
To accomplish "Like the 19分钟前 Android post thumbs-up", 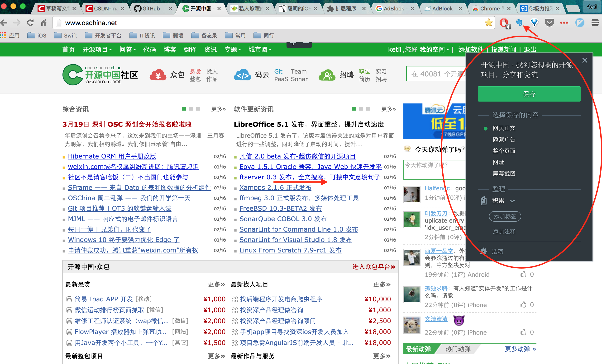I will (523, 274).
